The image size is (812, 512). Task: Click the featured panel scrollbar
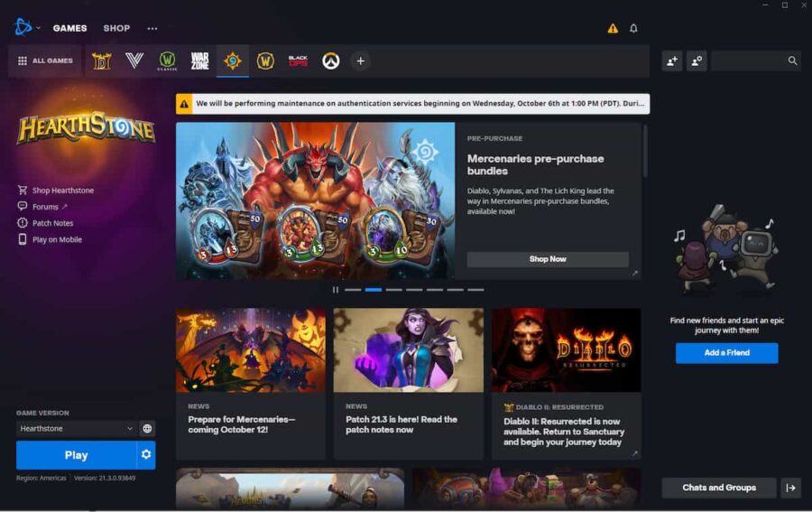click(x=645, y=151)
